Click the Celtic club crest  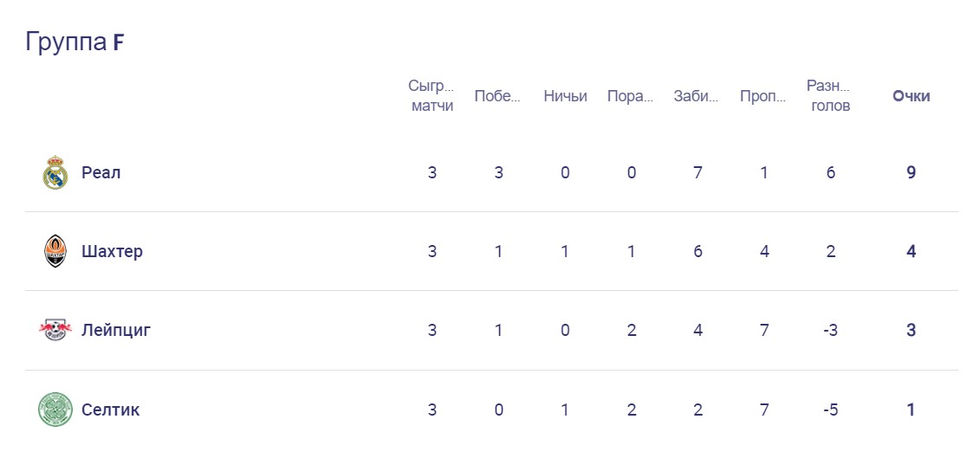tap(55, 410)
